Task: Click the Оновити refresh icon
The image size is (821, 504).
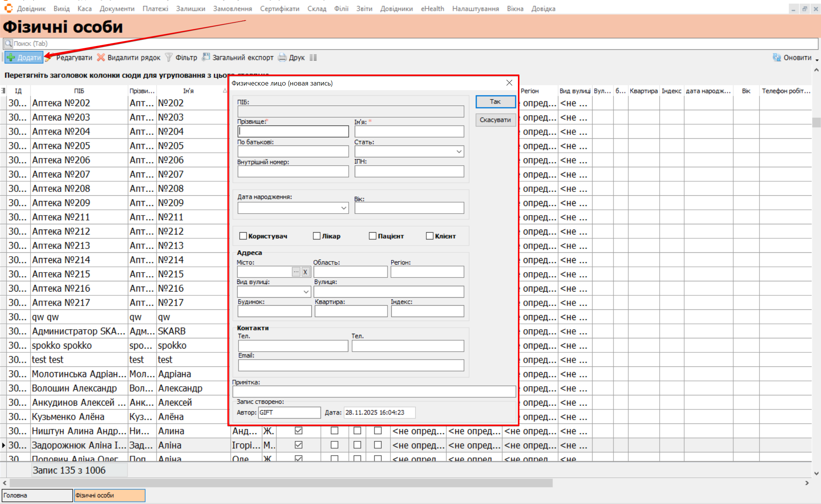Action: pyautogui.click(x=777, y=57)
